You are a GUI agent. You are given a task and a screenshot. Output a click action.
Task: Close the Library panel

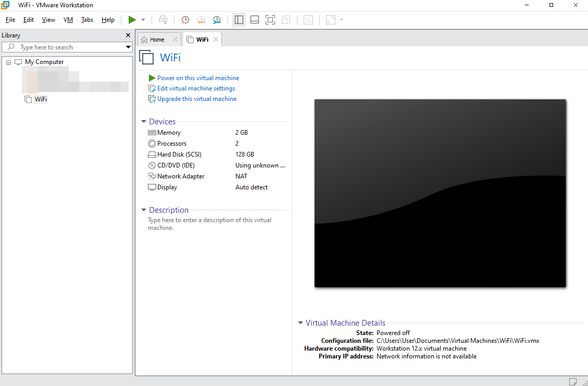128,35
